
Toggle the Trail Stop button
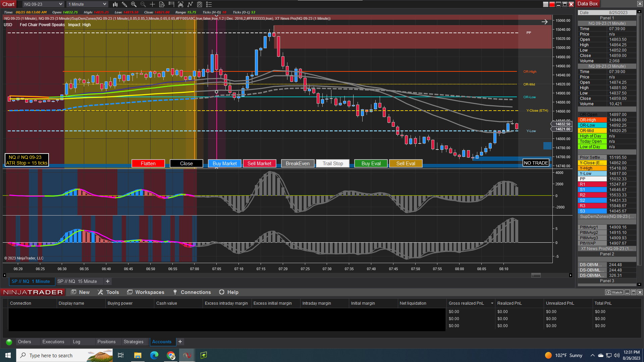coord(333,164)
